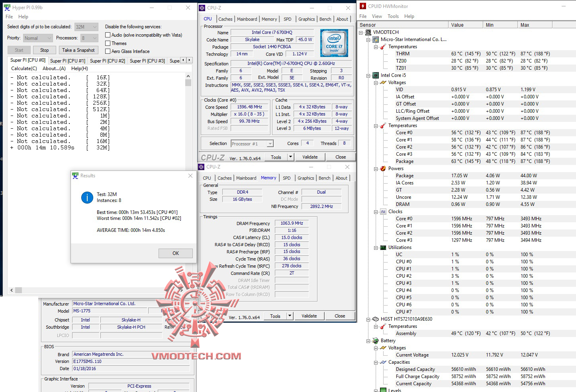Switch to the Super PI [CPU #3] tab

point(147,61)
